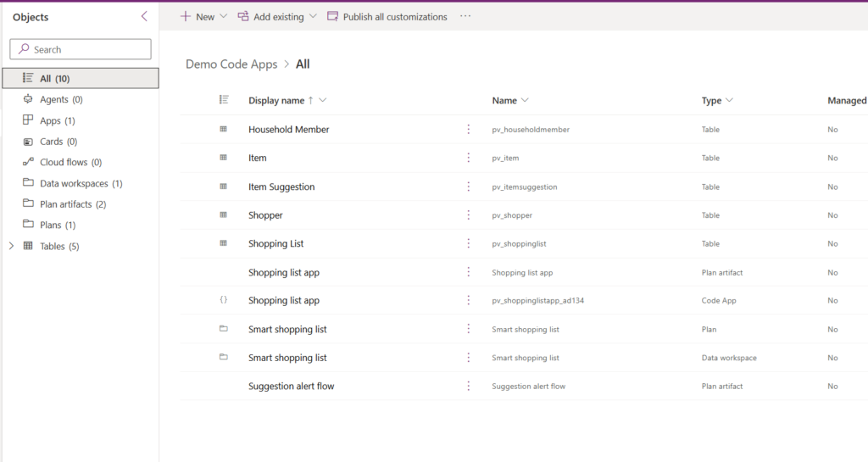Open more options for Smart shopping list Plan

[x=468, y=329]
